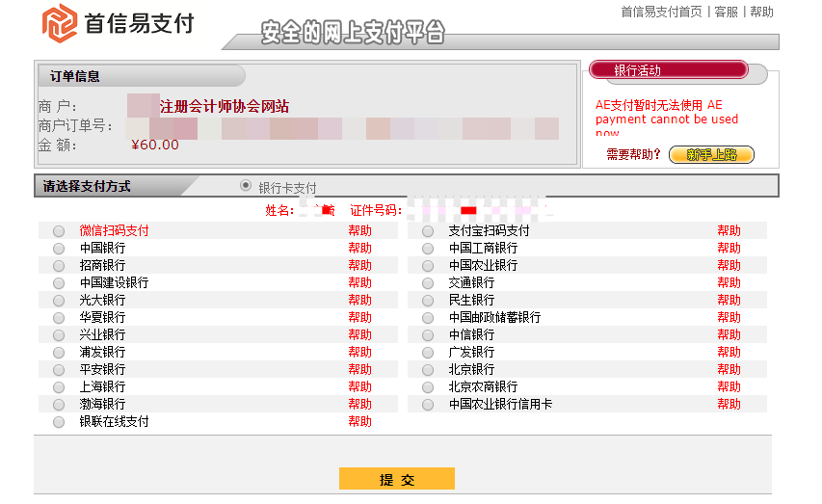Viewport: 822px width, 504px height.
Task: Open the 客服 link in header
Action: click(726, 12)
